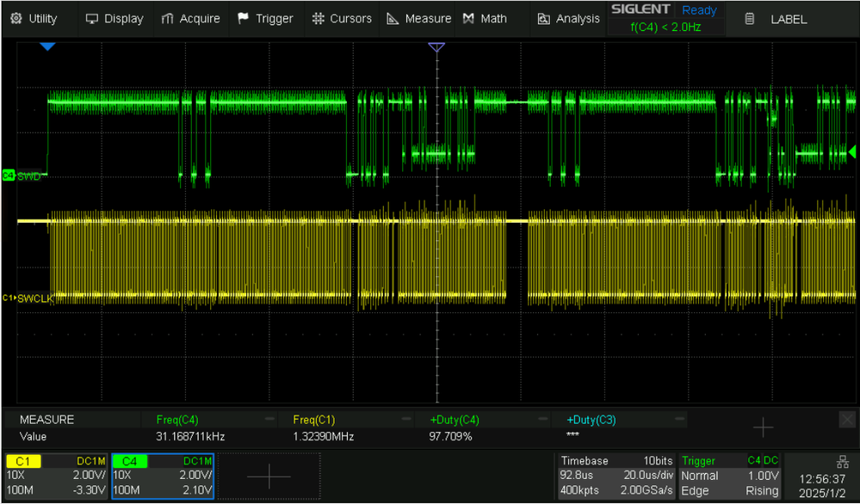
Task: Click the network status icon
Action: (842, 461)
